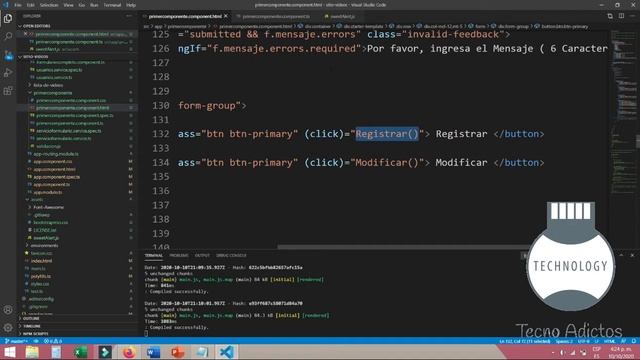The height and width of the screenshot is (360, 640).
Task: Click Modificar() on line 134
Action: (387, 162)
